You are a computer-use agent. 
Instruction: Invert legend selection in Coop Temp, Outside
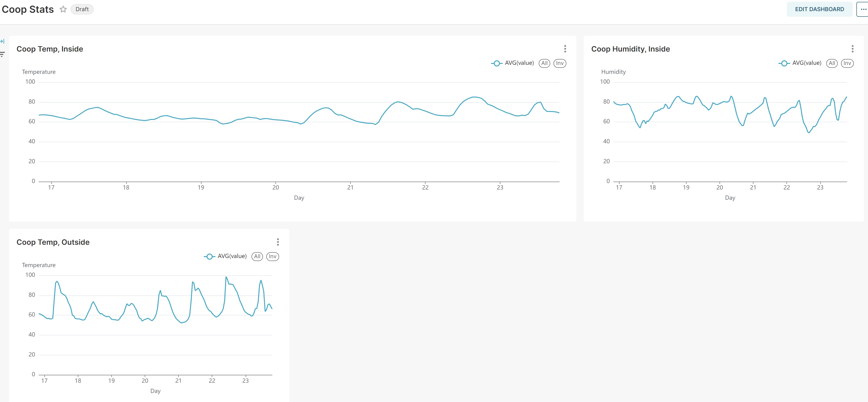coord(273,257)
